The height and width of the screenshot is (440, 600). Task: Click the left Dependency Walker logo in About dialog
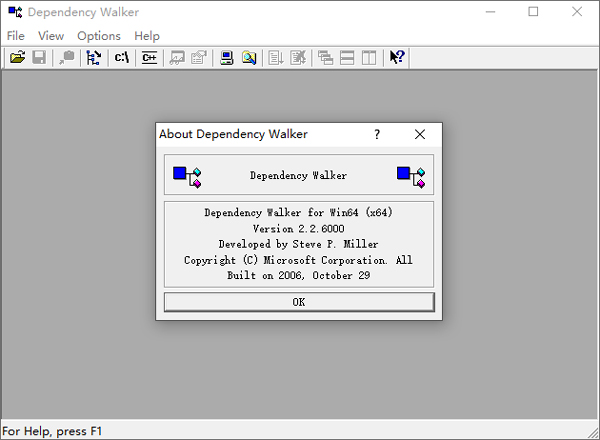[187, 177]
